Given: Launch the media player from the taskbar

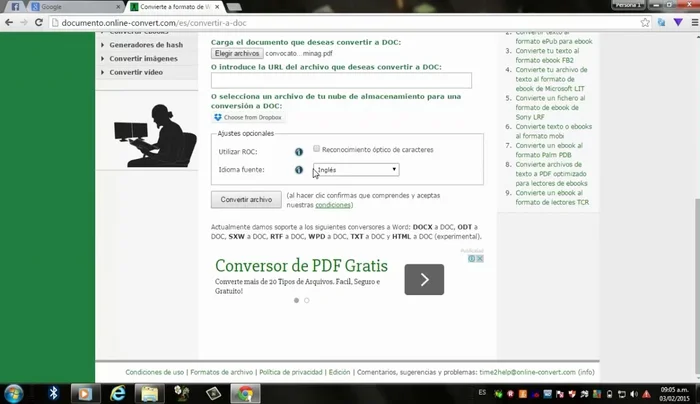Looking at the screenshot, I should pyautogui.click(x=85, y=393).
